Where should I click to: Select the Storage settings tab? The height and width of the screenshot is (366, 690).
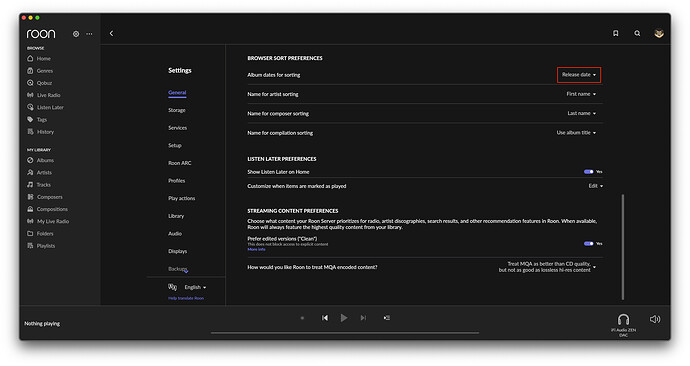point(176,110)
